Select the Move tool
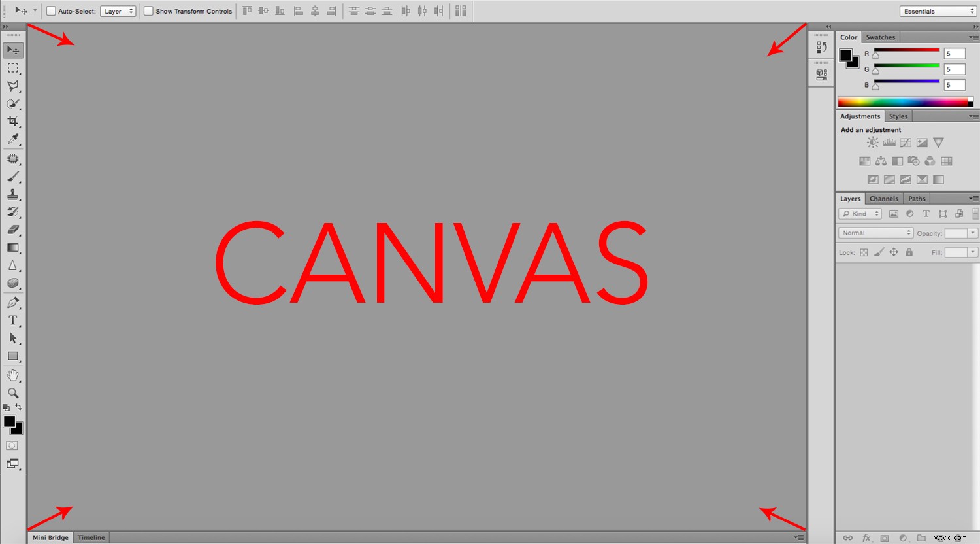This screenshot has height=544, width=980. click(12, 50)
